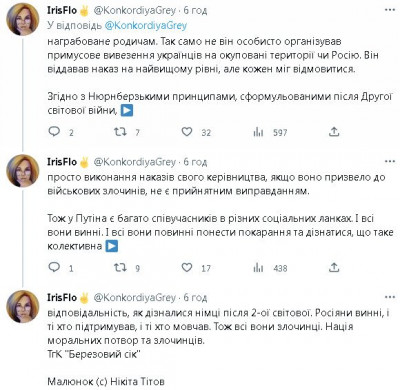Reply to the second tweet with 1 comment
This screenshot has width=400, height=390.
(x=54, y=267)
